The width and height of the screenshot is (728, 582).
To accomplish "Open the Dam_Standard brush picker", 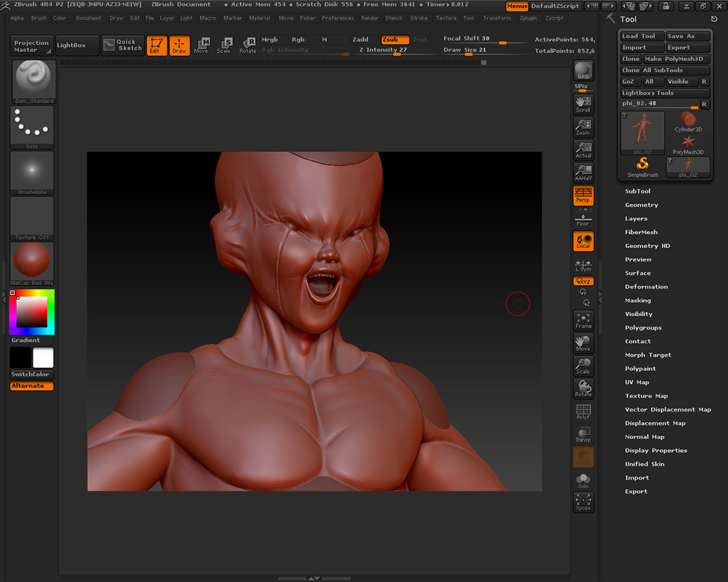I will [33, 82].
